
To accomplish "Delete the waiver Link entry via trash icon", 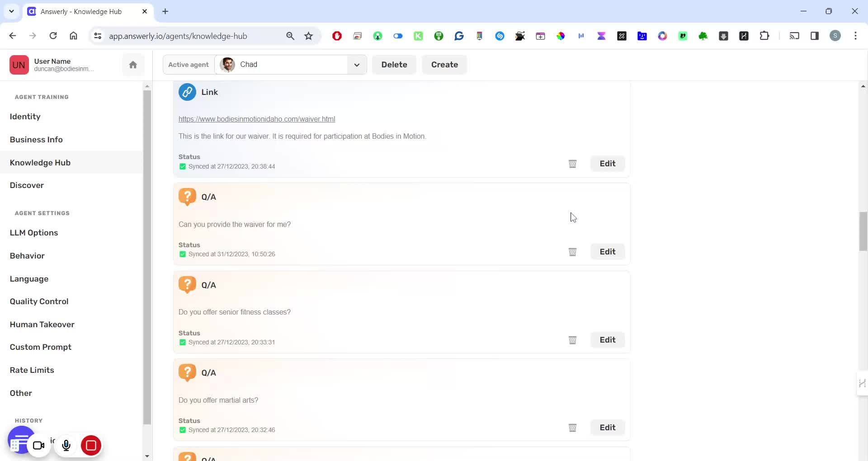I will [572, 164].
